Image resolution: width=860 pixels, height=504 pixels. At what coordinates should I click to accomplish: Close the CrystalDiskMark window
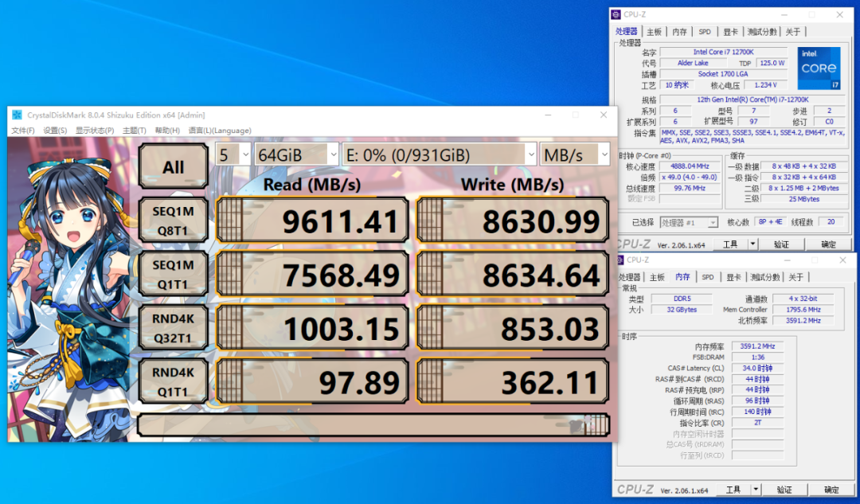coord(604,115)
